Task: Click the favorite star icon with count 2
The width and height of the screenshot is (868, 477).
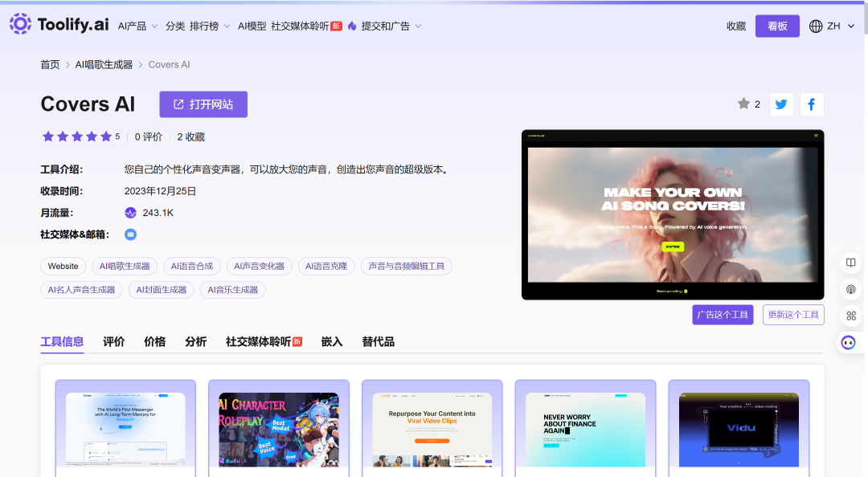Action: tap(743, 104)
